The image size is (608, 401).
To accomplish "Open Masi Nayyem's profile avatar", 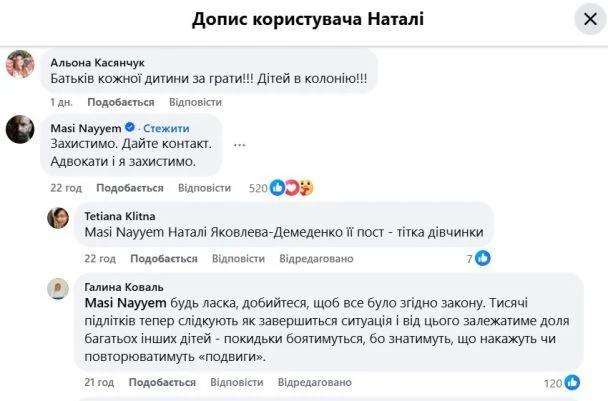I will click(22, 131).
